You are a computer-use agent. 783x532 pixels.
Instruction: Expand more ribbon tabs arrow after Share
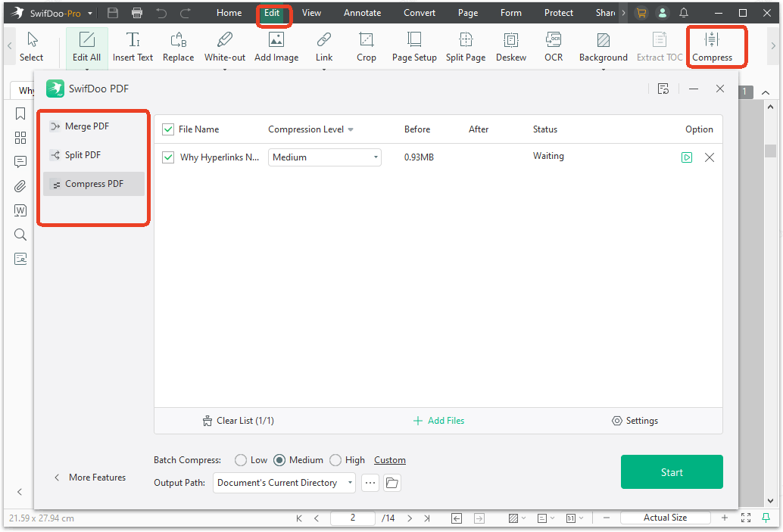[x=624, y=13]
